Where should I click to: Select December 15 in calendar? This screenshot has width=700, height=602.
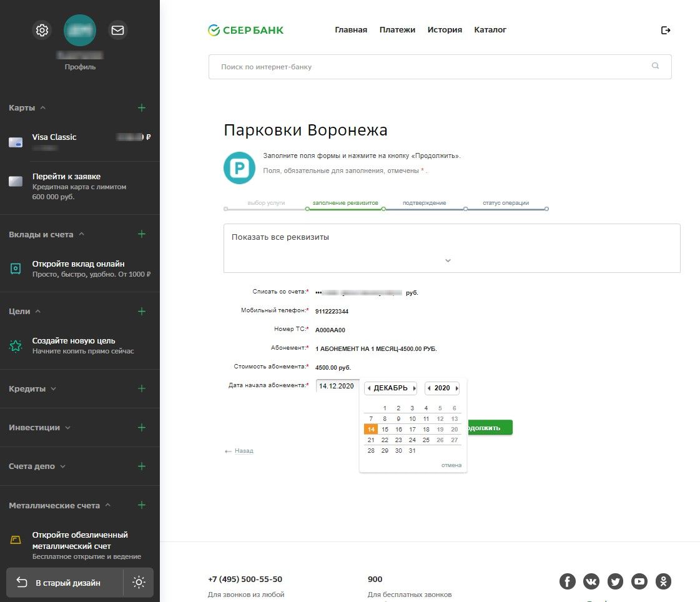(385, 429)
